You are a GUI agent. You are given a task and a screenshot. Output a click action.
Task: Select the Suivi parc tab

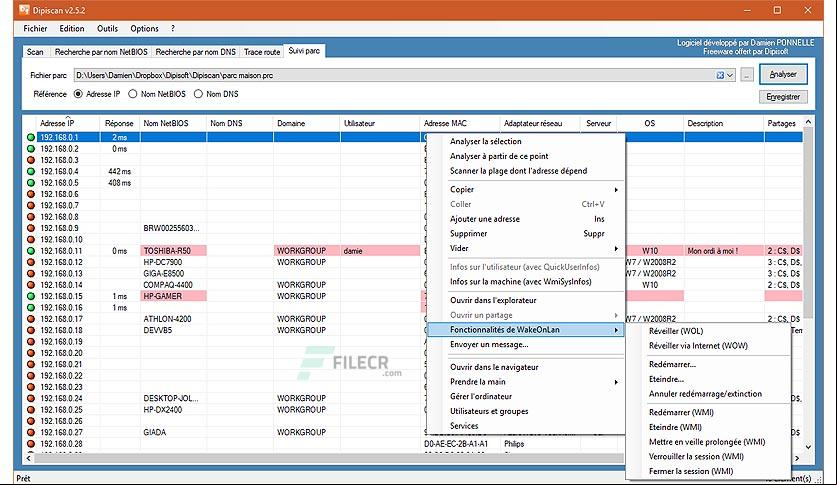point(304,51)
